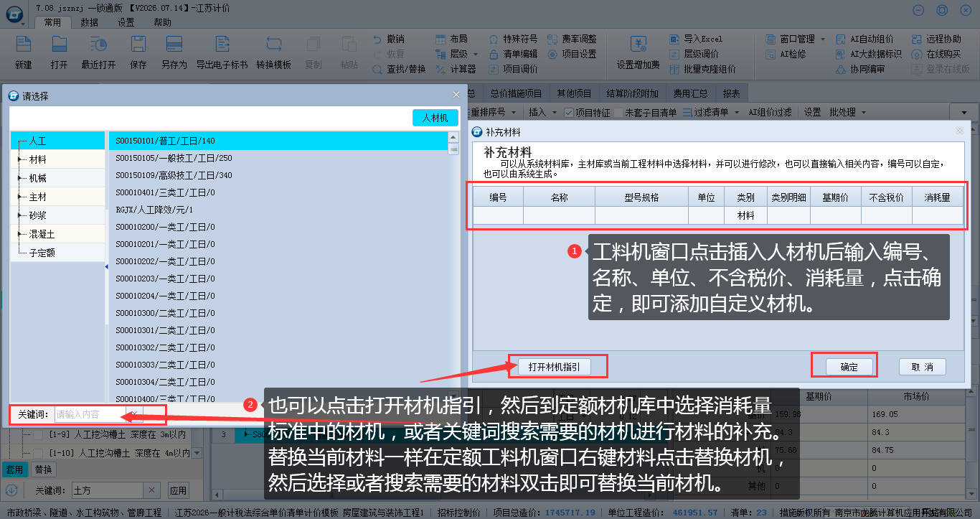Click the 关键词 search field in 请选择
The height and width of the screenshot is (519, 980).
click(90, 414)
